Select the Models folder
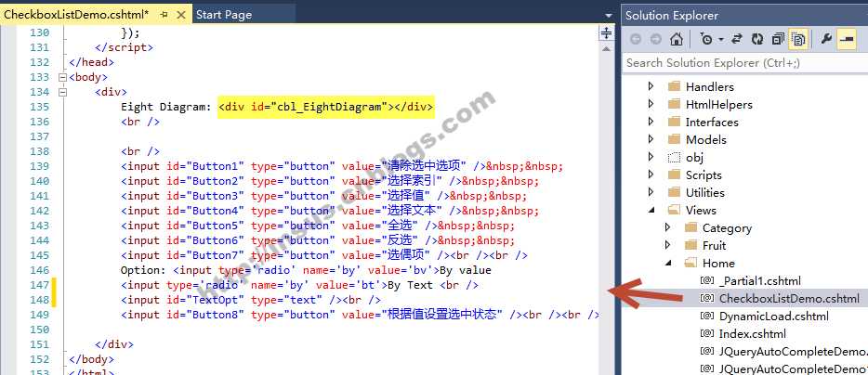The width and height of the screenshot is (868, 375). (x=705, y=140)
